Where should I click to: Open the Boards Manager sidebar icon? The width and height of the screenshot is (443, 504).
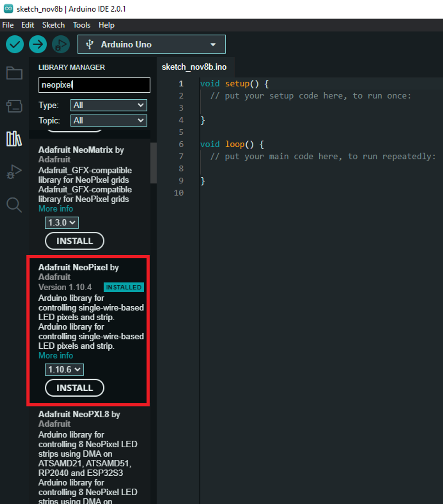click(14, 106)
